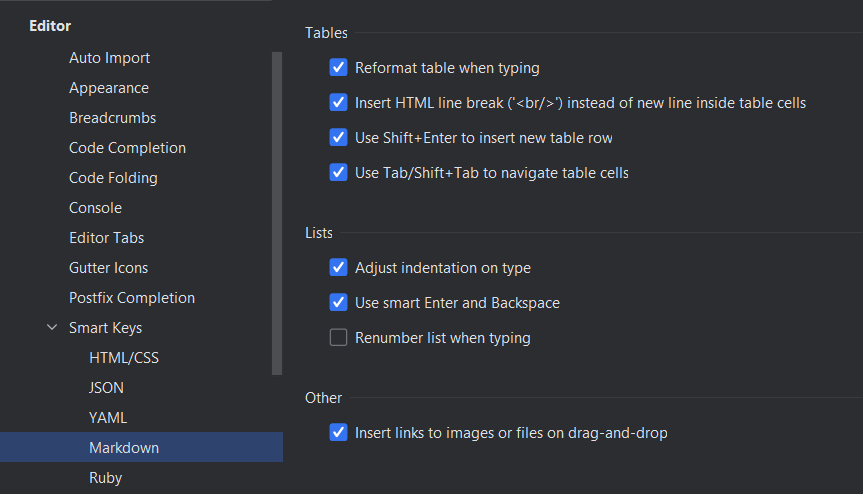Select Appearance in Editor settings
Viewport: 863px width, 494px height.
pos(108,88)
